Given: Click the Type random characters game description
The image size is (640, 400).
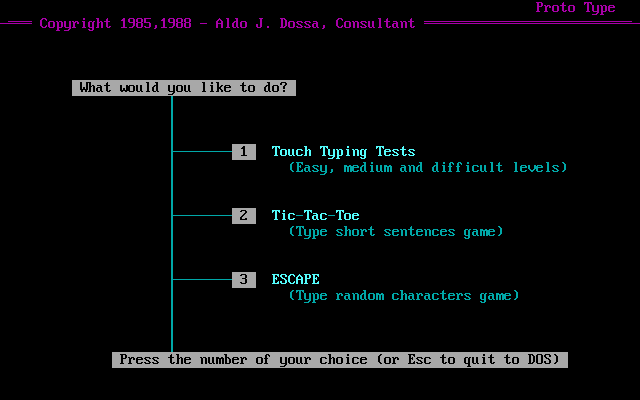Looking at the screenshot, I should [x=404, y=296].
